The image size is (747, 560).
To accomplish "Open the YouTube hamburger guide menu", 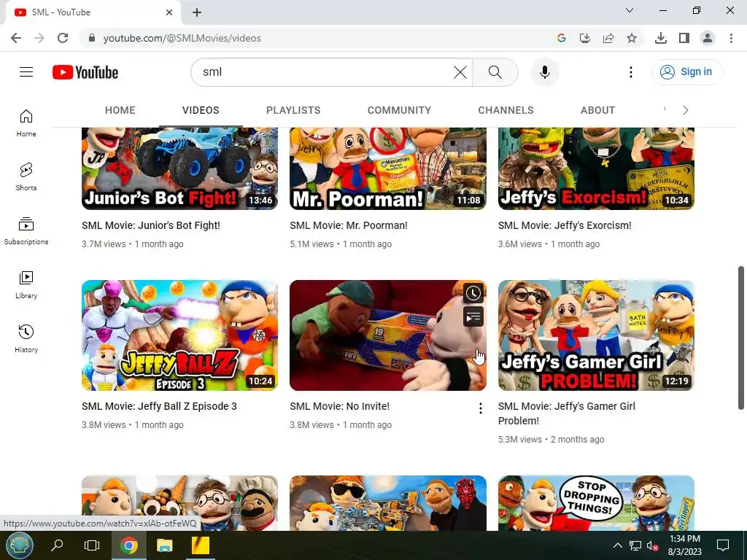I will 26,72.
